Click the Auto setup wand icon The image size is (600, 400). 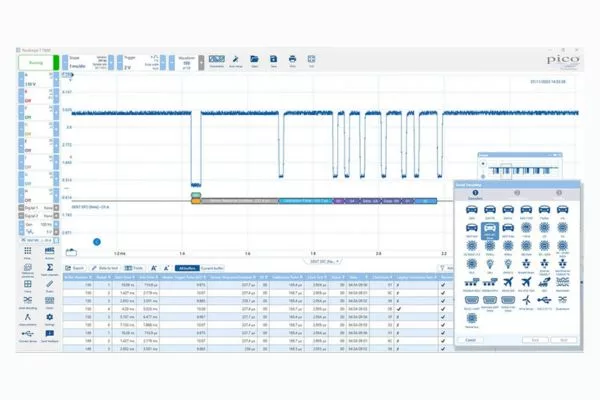(236, 61)
